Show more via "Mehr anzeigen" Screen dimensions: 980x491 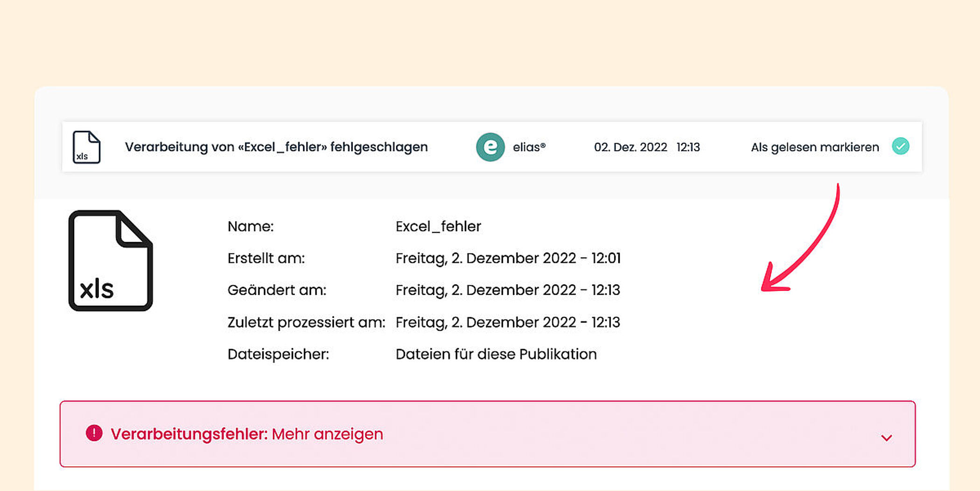tap(327, 434)
